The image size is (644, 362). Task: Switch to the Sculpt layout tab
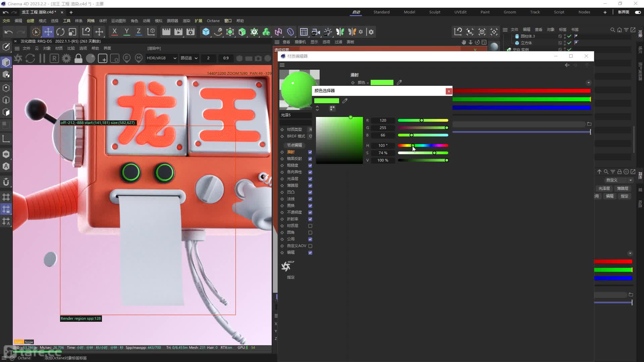[435, 12]
